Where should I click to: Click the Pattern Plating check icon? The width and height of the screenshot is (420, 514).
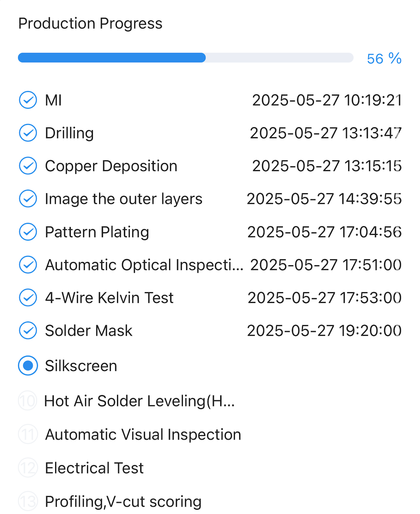tap(28, 232)
